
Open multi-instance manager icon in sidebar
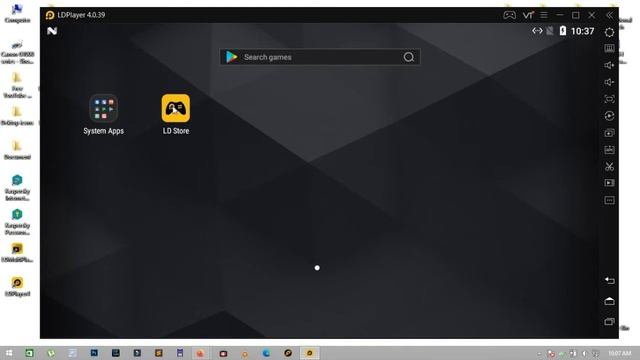point(609,133)
